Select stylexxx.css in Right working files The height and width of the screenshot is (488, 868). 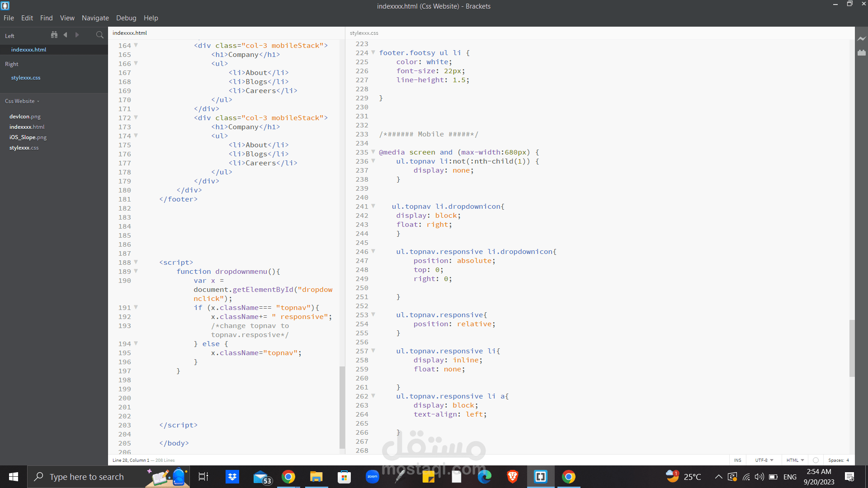click(26, 78)
